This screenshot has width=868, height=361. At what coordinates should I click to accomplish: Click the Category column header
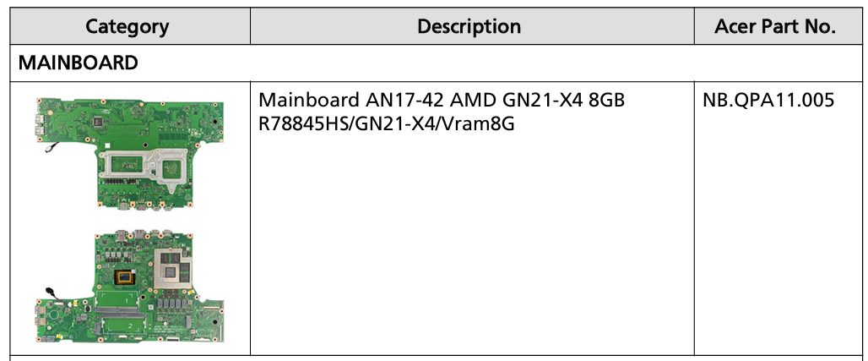pyautogui.click(x=127, y=26)
